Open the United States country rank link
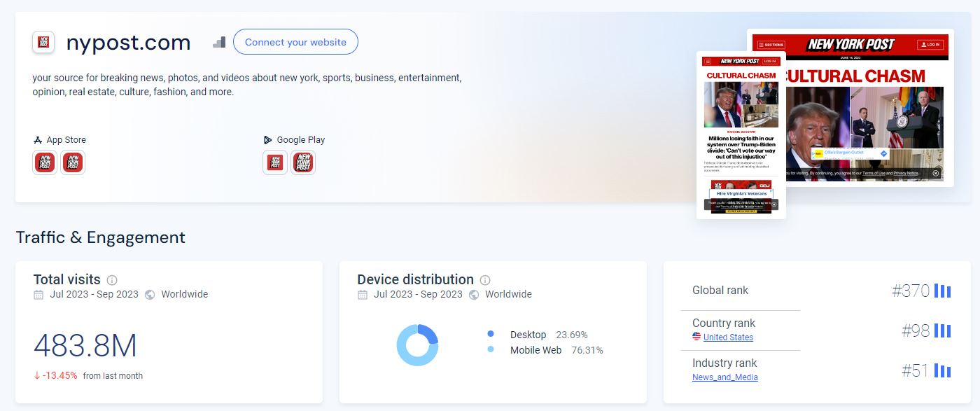Screen dimensions: 980x411 tap(728, 337)
